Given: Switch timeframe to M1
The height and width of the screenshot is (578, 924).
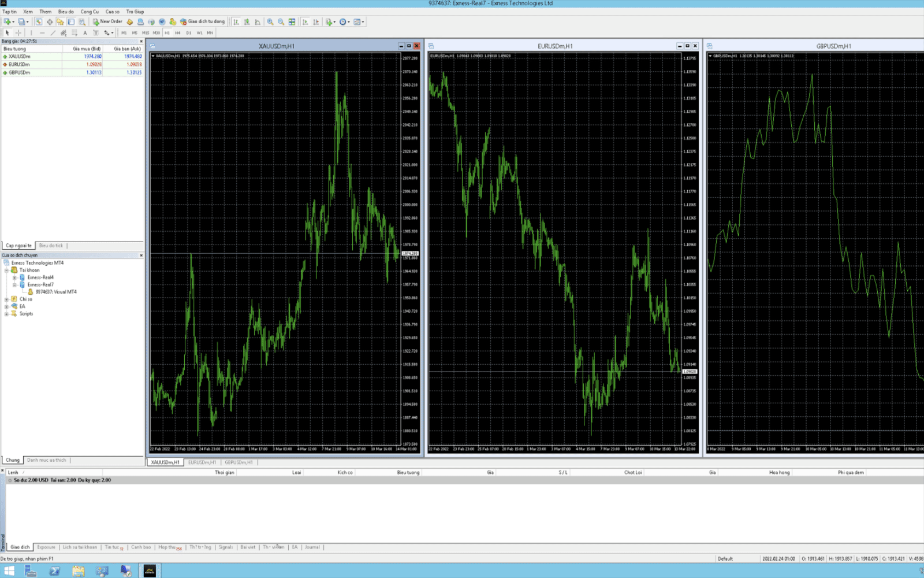Looking at the screenshot, I should [x=124, y=33].
